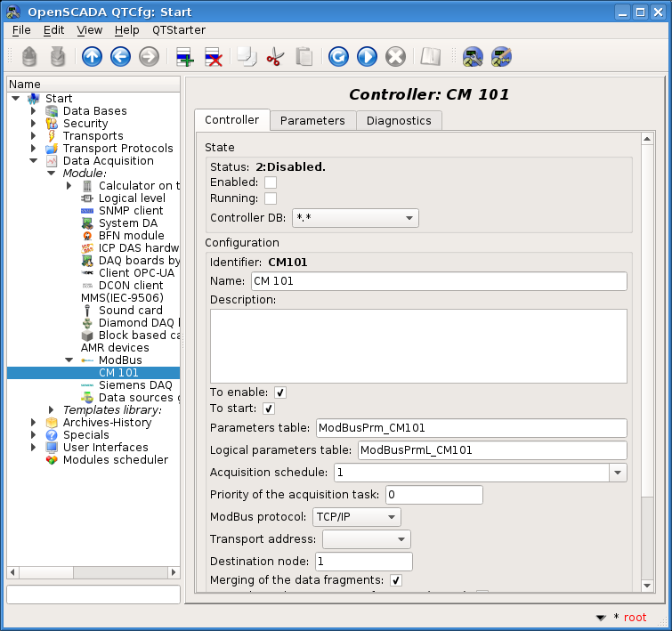This screenshot has height=631, width=672.
Task: Delete item using the red X icon
Action: click(x=213, y=57)
